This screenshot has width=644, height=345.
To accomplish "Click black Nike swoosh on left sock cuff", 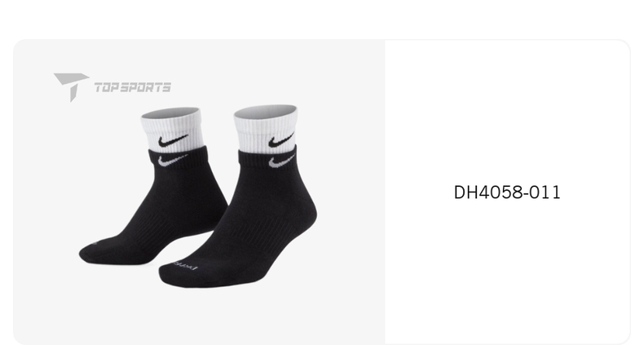I will point(173,140).
